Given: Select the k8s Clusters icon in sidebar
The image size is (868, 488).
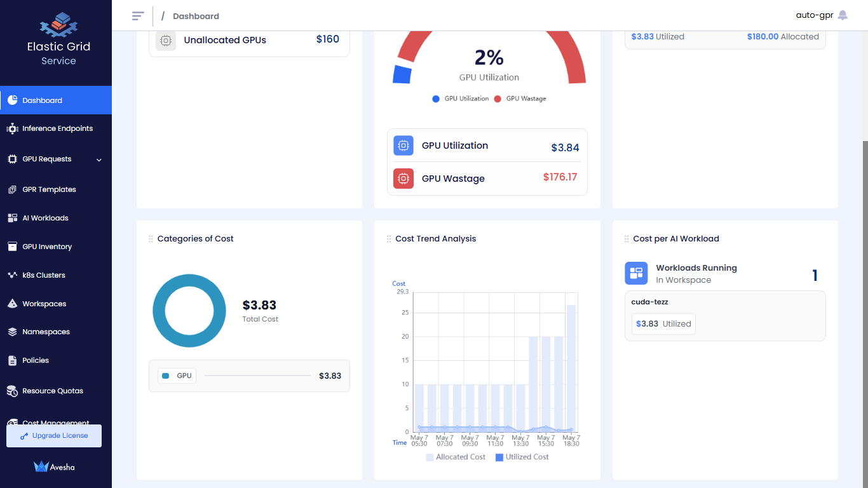Looking at the screenshot, I should [13, 275].
